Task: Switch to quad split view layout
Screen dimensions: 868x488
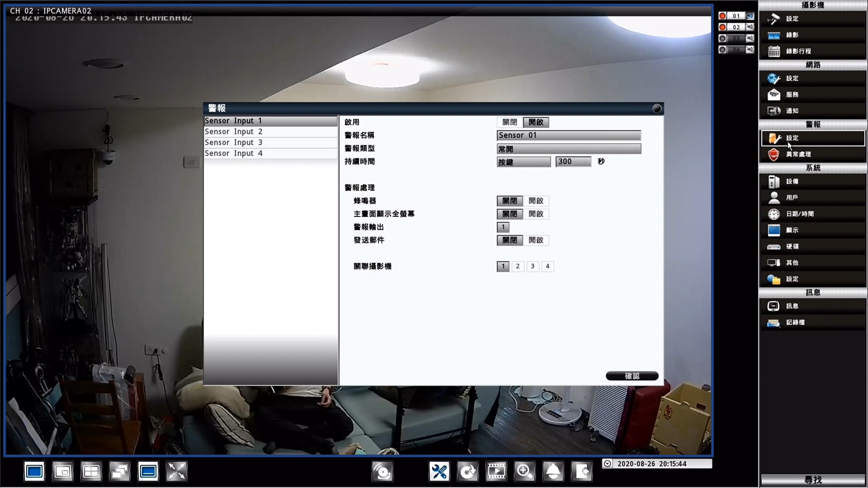Action: (91, 471)
